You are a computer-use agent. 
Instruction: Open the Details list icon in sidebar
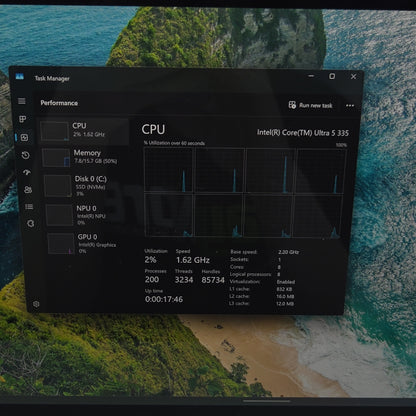coord(29,207)
